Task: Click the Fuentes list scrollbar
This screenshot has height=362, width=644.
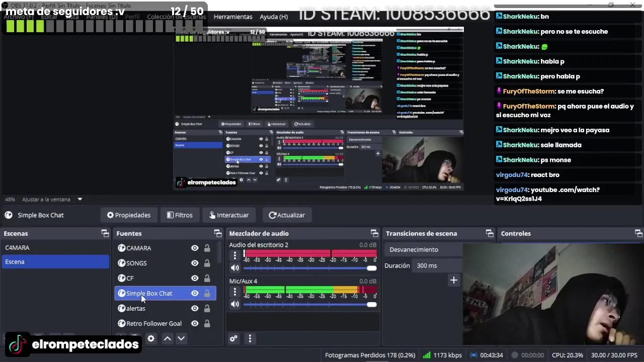Action: 219,252
